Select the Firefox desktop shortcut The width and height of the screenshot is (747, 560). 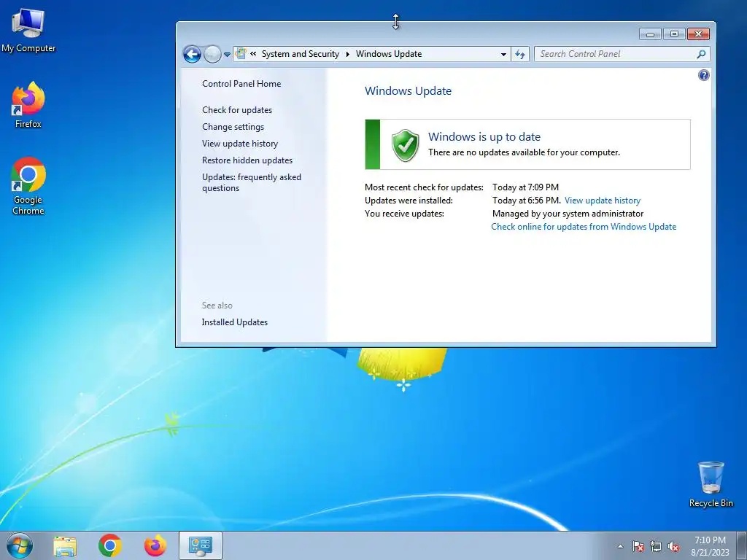28,105
